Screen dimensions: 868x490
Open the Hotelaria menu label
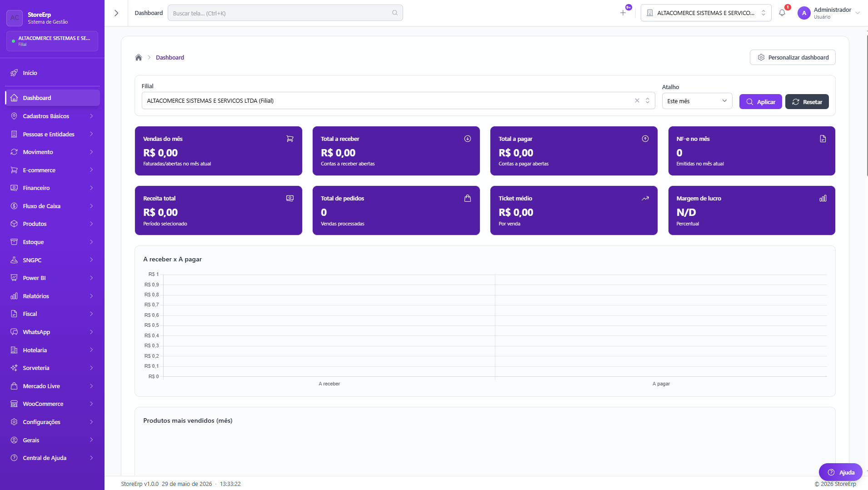click(x=35, y=350)
